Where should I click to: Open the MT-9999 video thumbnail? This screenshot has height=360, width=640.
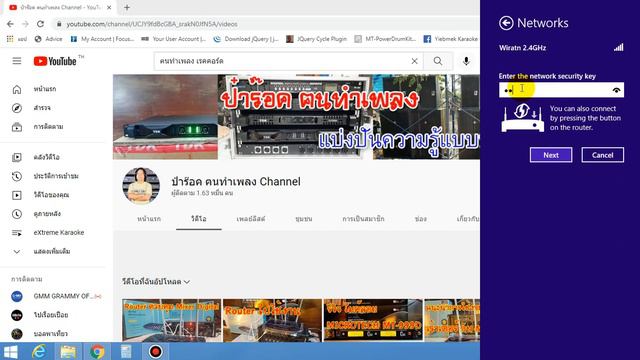click(373, 320)
